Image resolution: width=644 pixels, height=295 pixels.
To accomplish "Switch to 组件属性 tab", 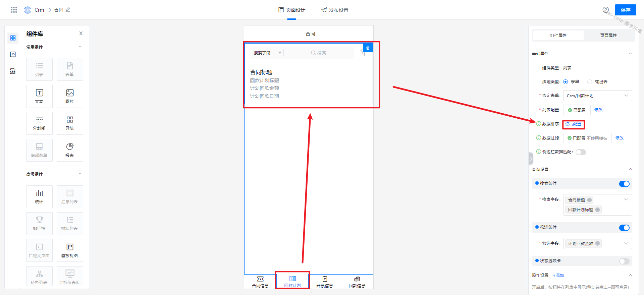I will pyautogui.click(x=558, y=35).
